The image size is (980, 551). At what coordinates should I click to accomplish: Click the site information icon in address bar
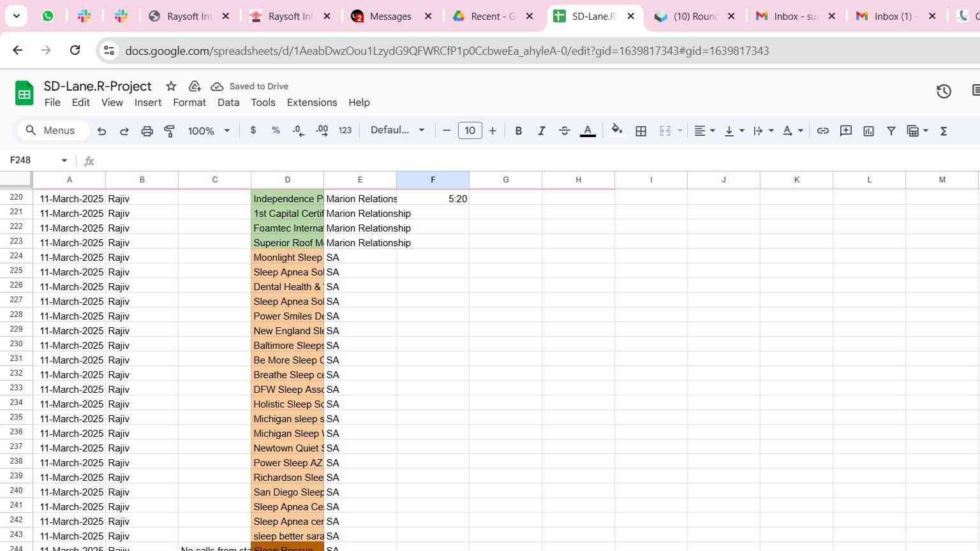[109, 50]
